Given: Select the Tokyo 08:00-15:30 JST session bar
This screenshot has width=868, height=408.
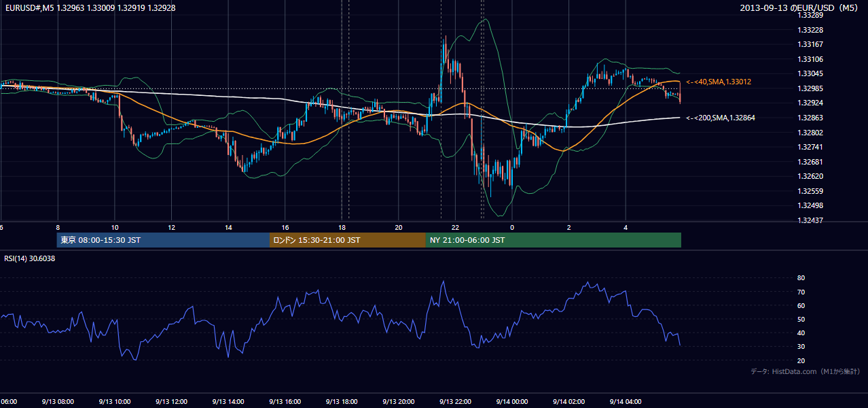Looking at the screenshot, I should click(x=164, y=240).
